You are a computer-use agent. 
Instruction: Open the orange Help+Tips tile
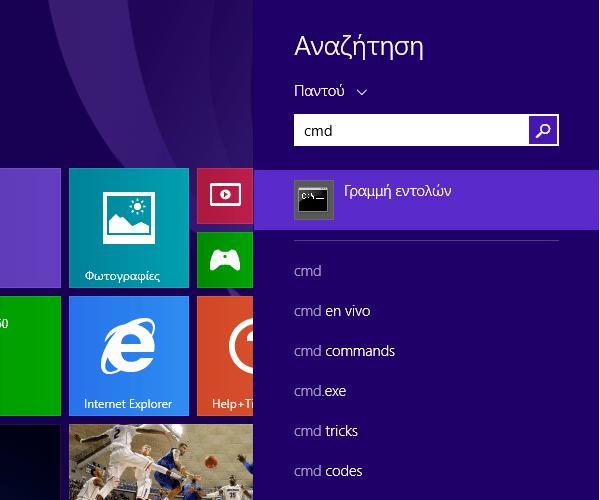[225, 355]
